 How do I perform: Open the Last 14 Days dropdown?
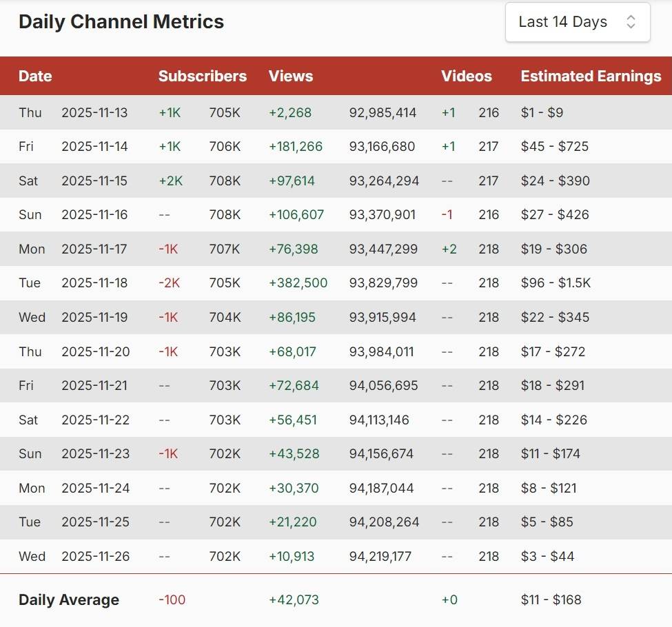coord(577,22)
